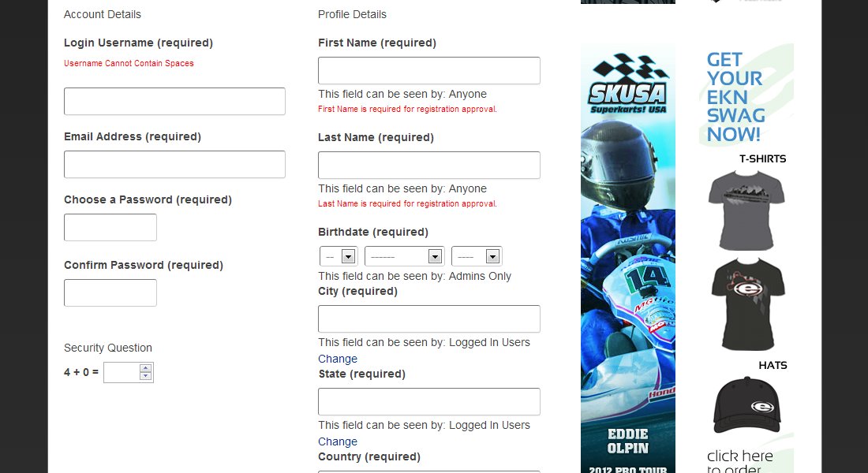Image resolution: width=868 pixels, height=473 pixels.
Task: Click the Profile Details heading
Action: [x=352, y=14]
